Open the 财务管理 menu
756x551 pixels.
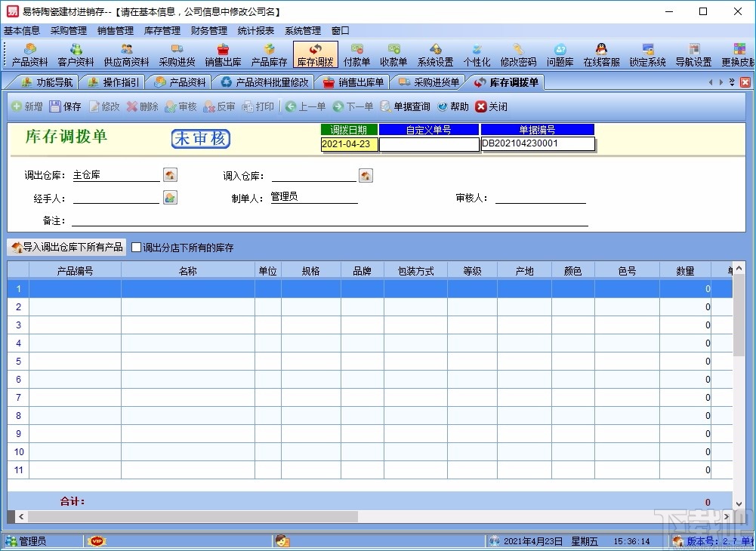point(208,30)
